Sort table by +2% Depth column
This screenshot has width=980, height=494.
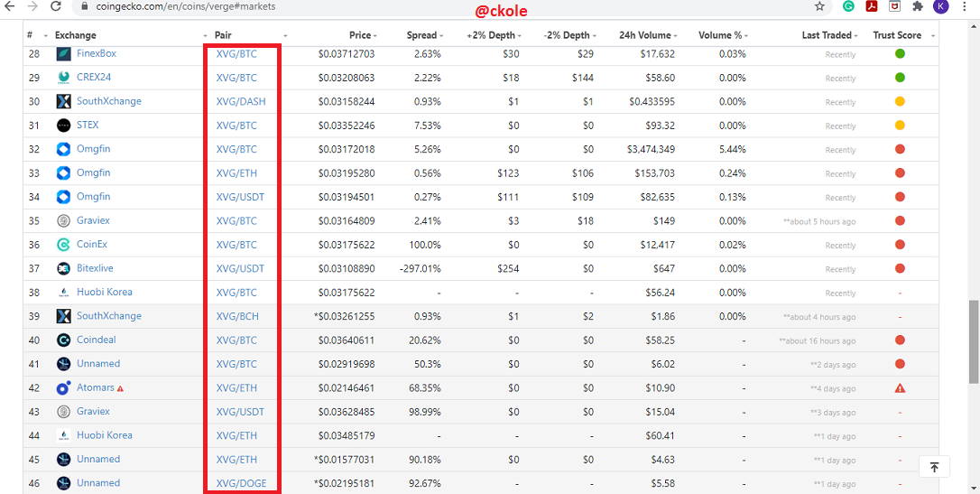point(491,35)
